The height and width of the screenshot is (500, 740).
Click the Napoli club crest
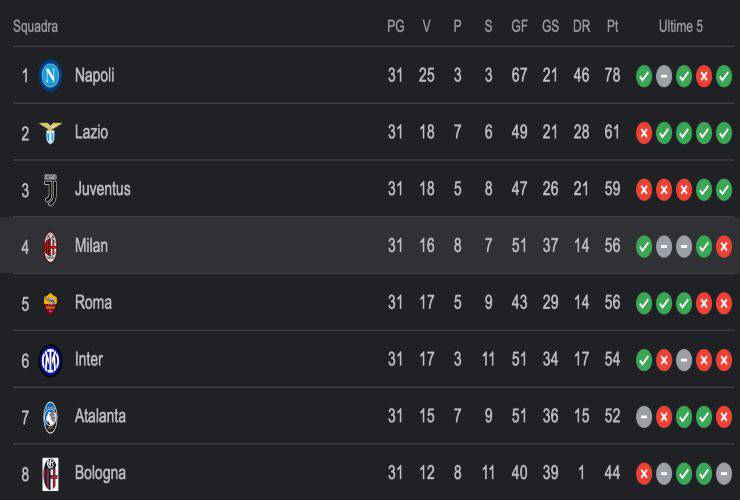50,76
